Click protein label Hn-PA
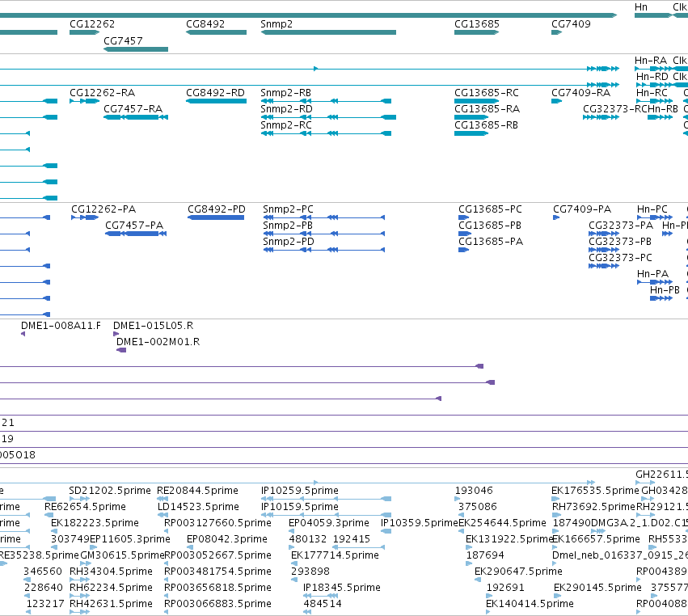 [653, 274]
